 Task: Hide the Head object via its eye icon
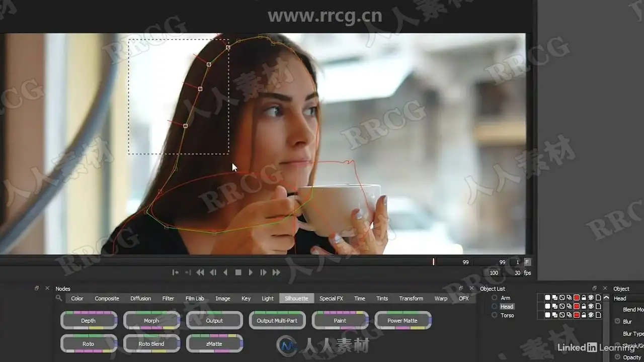coord(591,306)
